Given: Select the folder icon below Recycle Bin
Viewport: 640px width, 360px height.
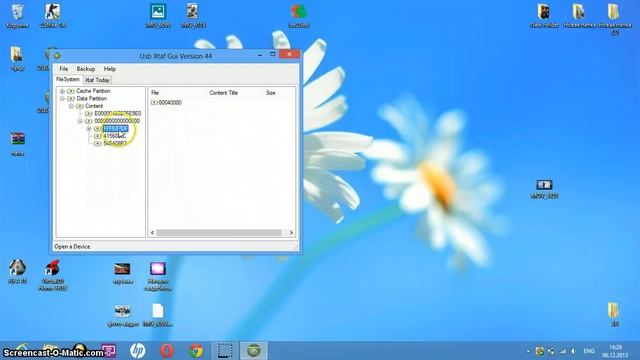Looking at the screenshot, I should point(17,59).
